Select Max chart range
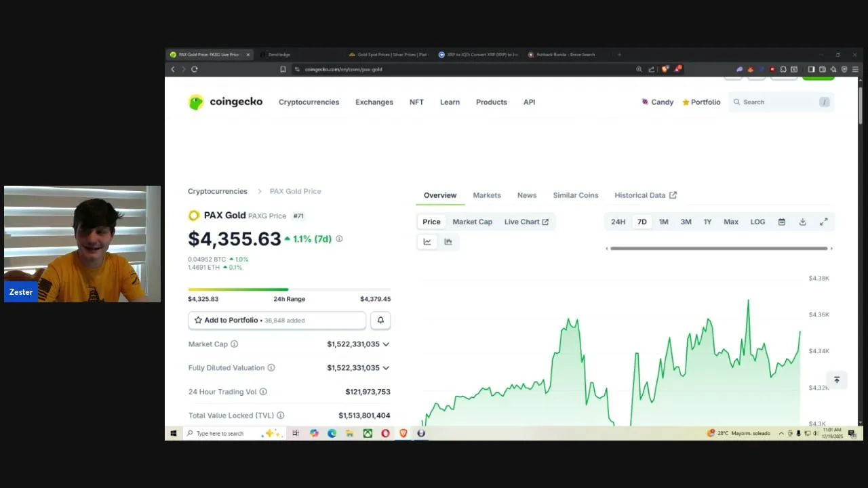Image resolution: width=868 pixels, height=488 pixels. click(731, 222)
